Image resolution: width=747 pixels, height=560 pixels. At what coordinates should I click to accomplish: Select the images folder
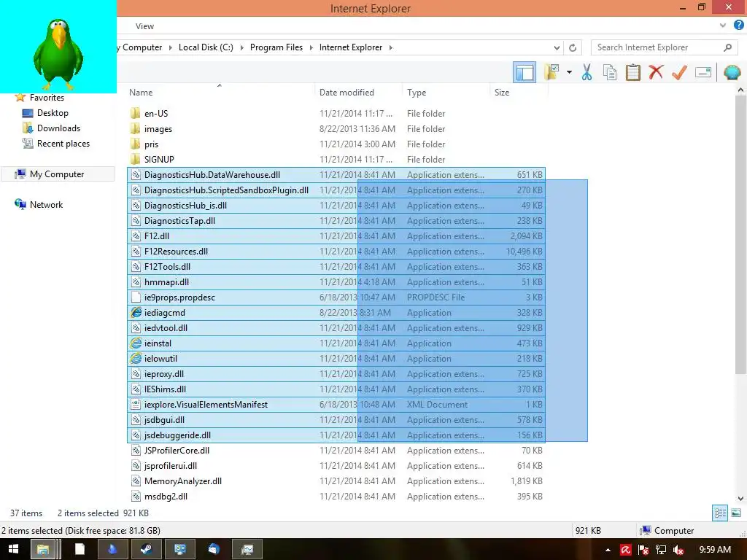(158, 129)
